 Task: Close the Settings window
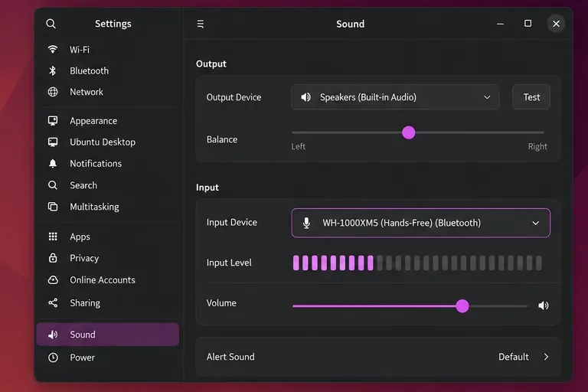(x=556, y=24)
